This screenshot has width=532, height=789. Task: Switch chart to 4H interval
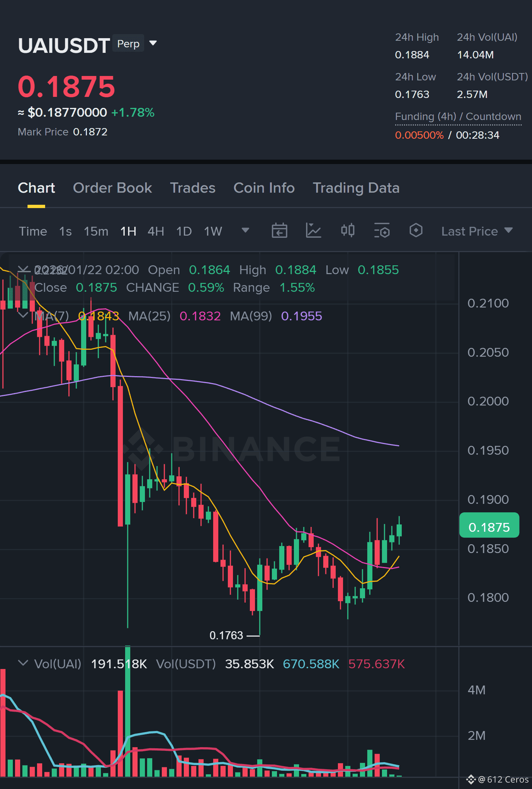pyautogui.click(x=156, y=231)
